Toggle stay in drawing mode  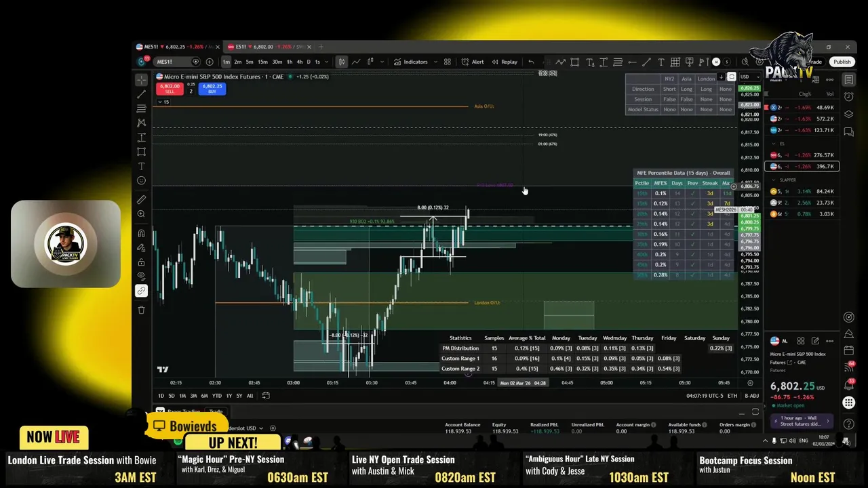(141, 247)
